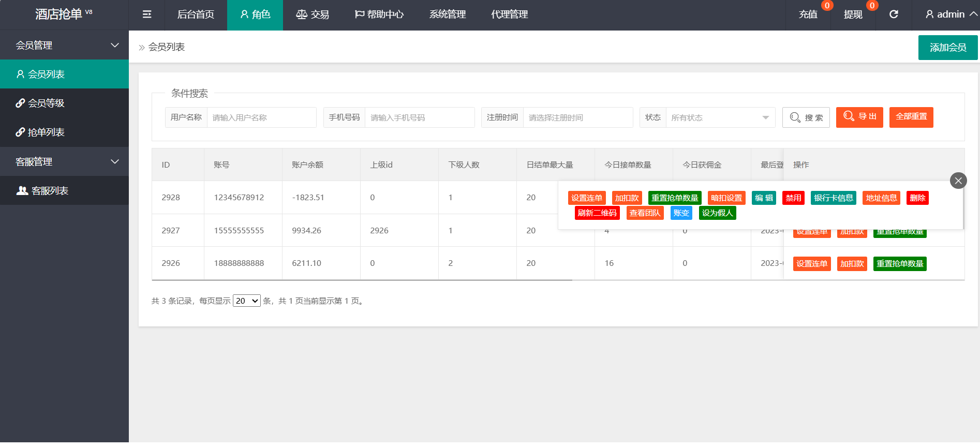Open 客服列表 in the sidebar

pyautogui.click(x=50, y=191)
